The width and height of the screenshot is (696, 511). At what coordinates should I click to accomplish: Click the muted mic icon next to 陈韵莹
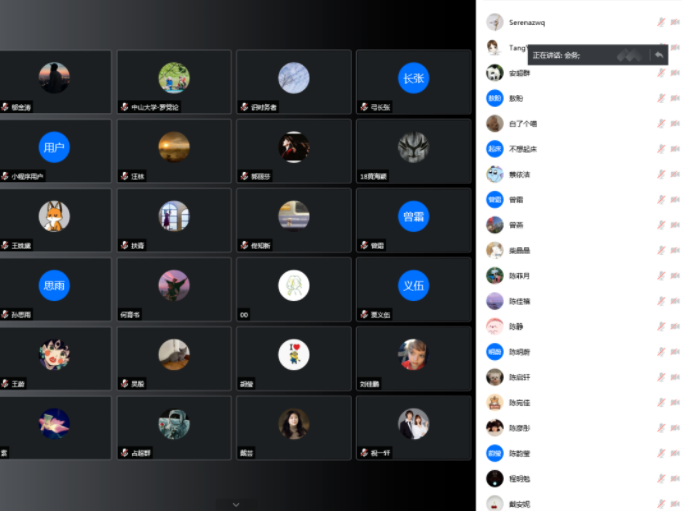click(661, 453)
